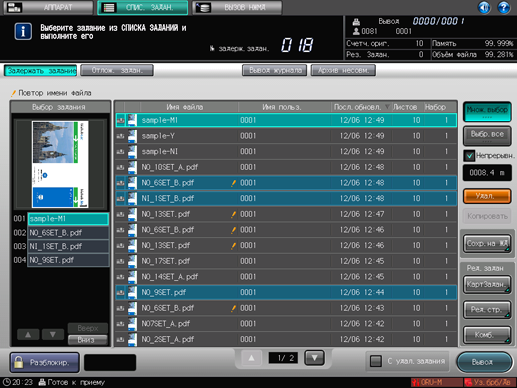This screenshot has width=517, height=388.
Task: Move selection down in Выбор задания panel
Action: click(53, 334)
